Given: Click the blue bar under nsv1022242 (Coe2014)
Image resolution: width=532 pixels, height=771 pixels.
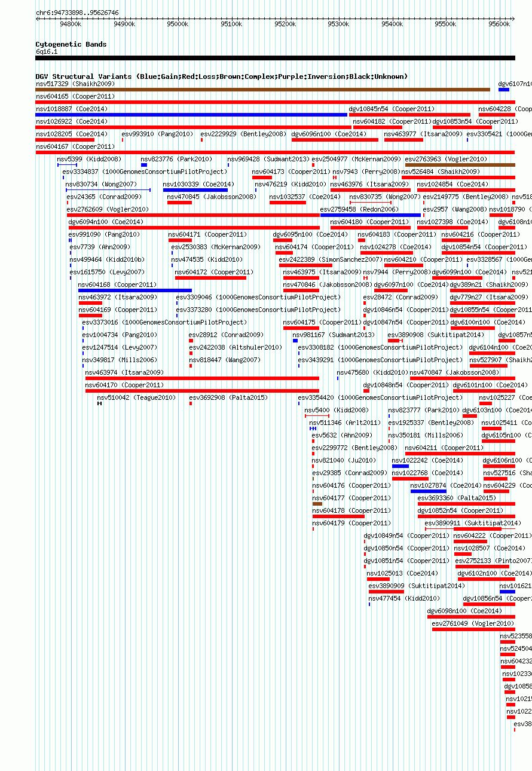Looking at the screenshot, I should (x=400, y=466).
